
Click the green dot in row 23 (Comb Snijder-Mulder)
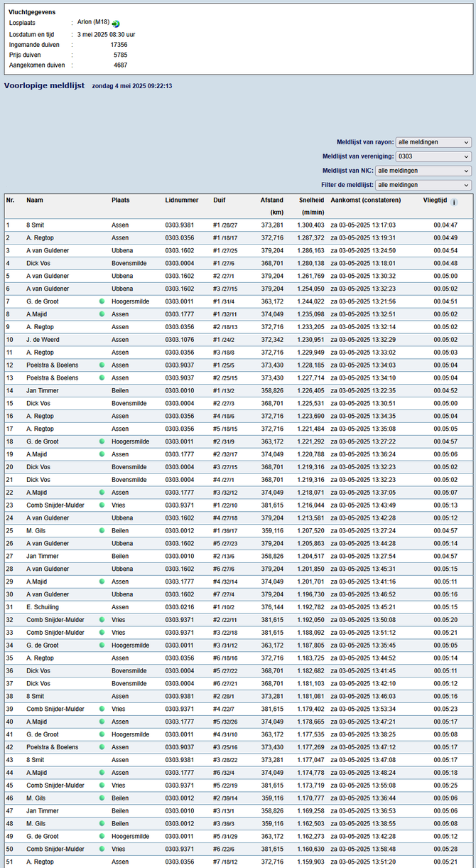102,505
